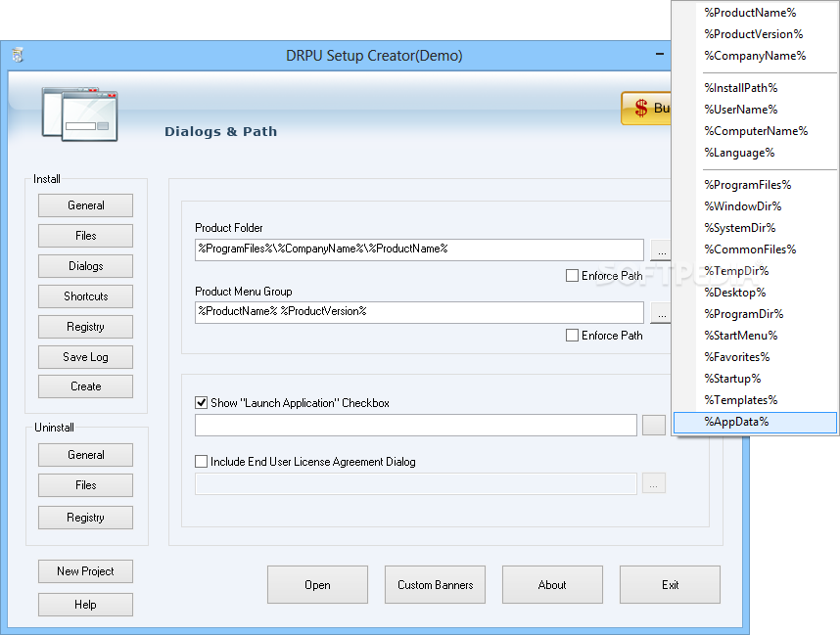Browse for the launch application file
840x635 pixels.
point(654,425)
